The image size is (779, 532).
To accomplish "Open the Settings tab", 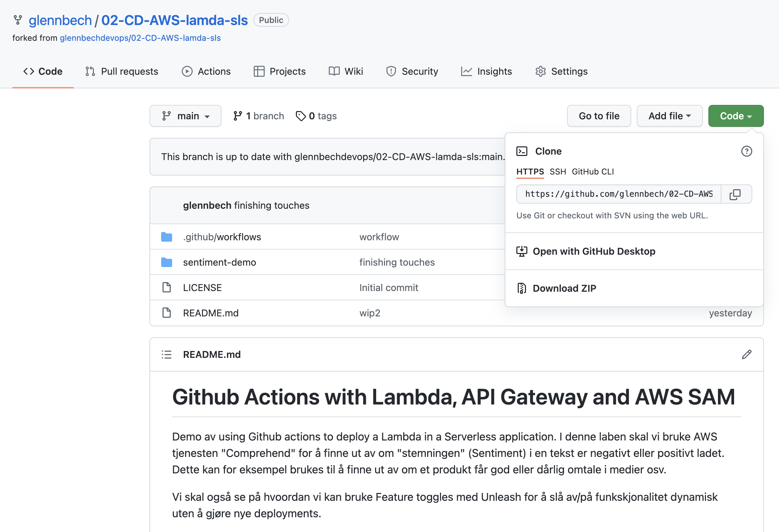I will tap(562, 71).
